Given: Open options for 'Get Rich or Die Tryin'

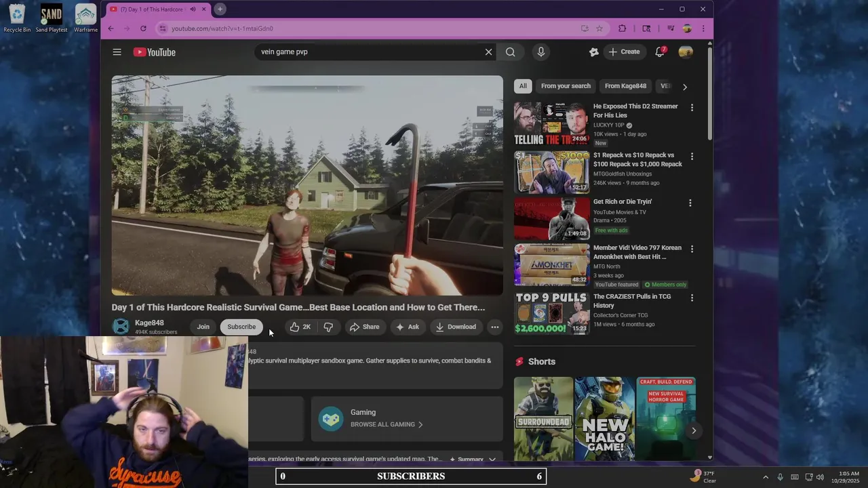Looking at the screenshot, I should (690, 203).
